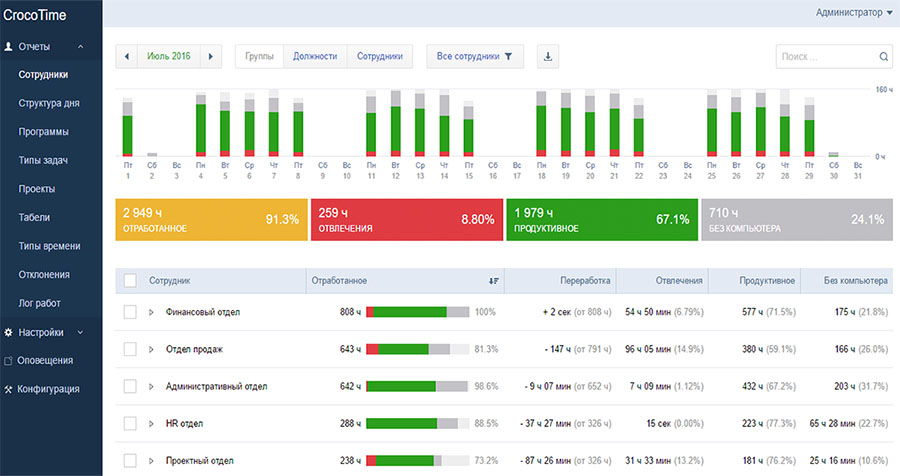Toggle the select-all checkbox in table header
The image size is (900, 476).
(130, 281)
